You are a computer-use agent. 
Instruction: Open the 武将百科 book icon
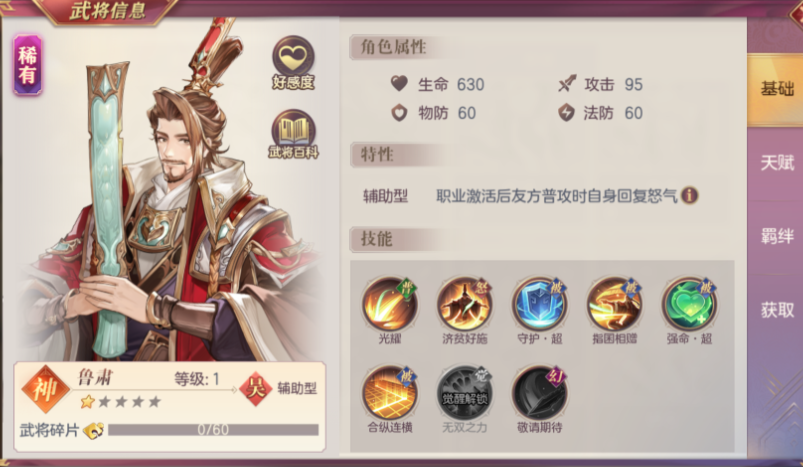(293, 131)
